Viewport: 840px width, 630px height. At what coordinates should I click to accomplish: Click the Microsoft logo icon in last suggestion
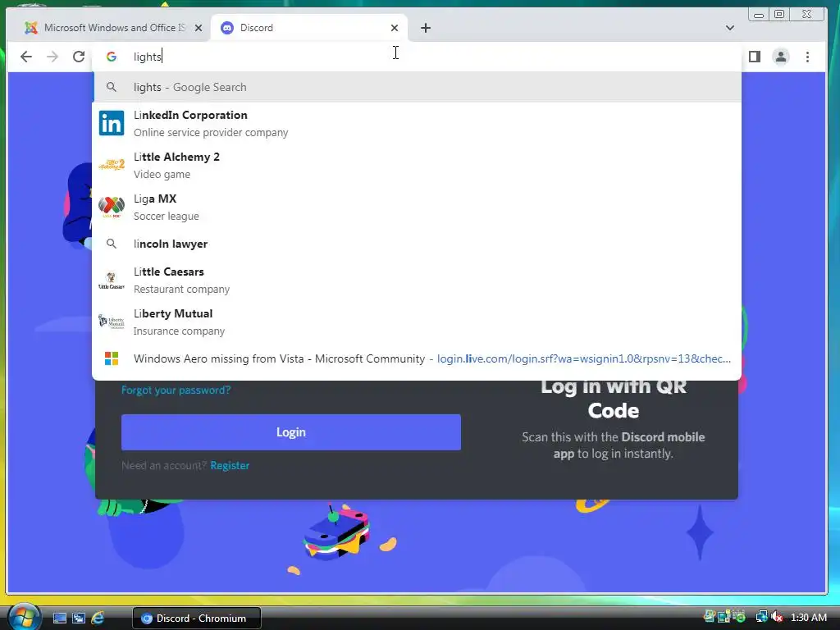[x=112, y=358]
